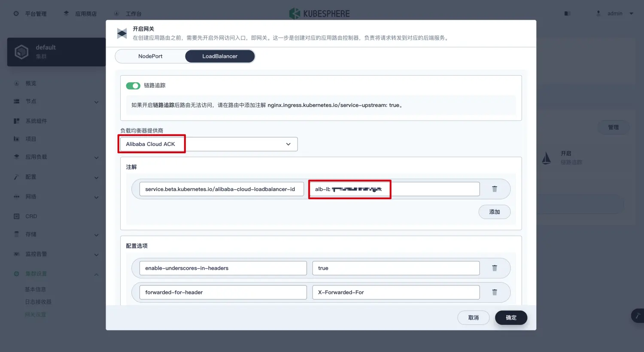This screenshot has height=352, width=644.
Task: Open 平台管理 in the top navigation
Action: point(36,14)
